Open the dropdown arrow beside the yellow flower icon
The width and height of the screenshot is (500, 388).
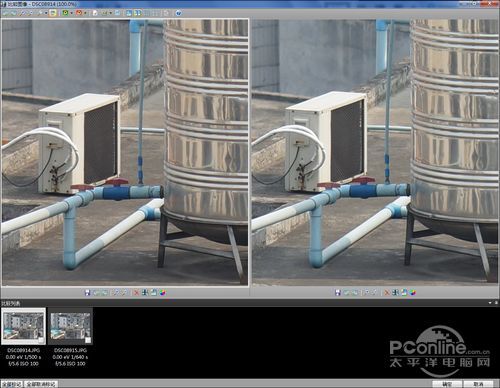(x=71, y=13)
